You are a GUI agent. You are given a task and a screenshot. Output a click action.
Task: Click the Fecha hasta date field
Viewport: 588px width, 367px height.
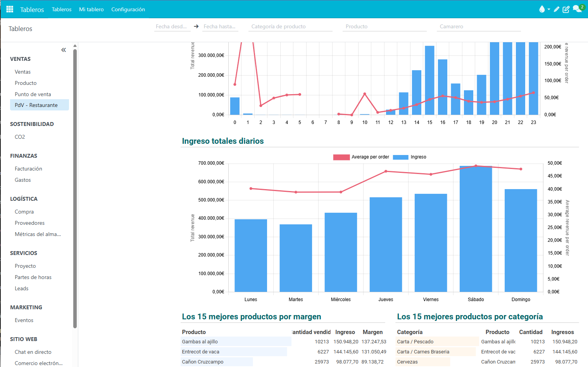pyautogui.click(x=220, y=26)
